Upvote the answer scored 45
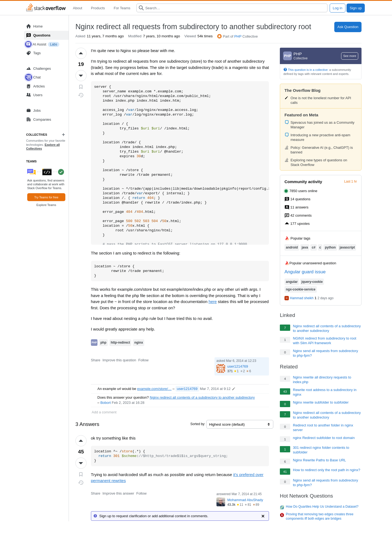 tap(81, 441)
